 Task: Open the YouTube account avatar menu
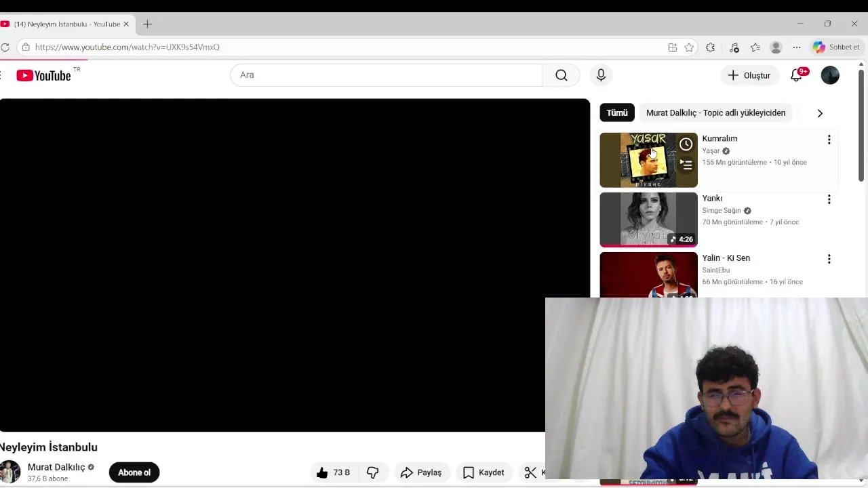[830, 75]
